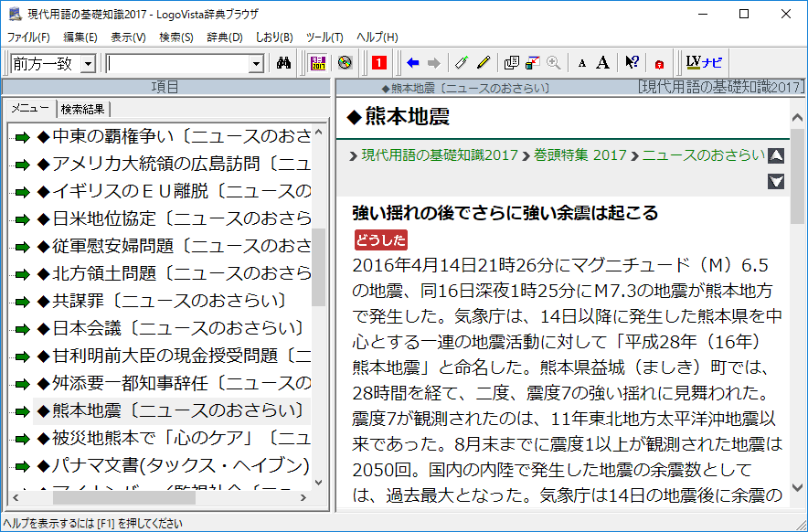Expand the search history dropdown arrow

[x=256, y=64]
